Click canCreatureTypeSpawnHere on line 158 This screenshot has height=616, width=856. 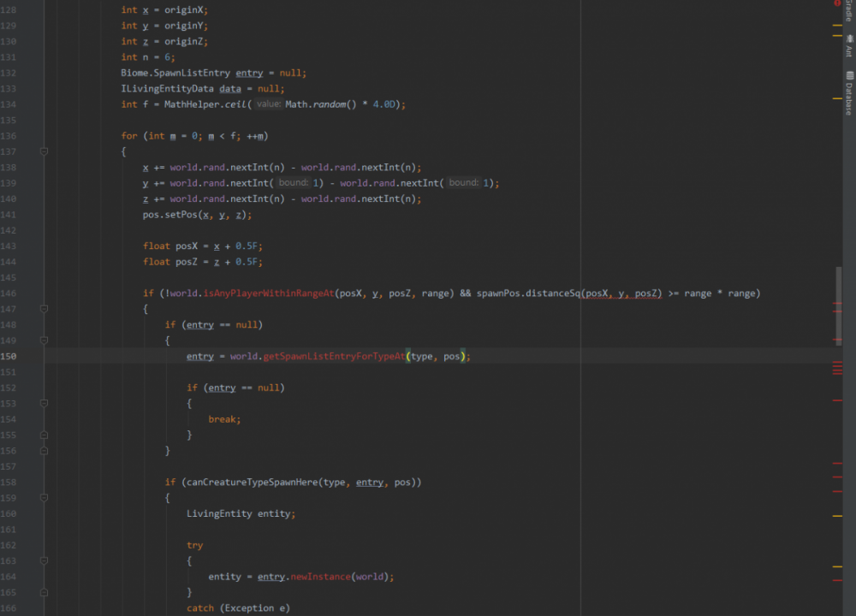(x=252, y=483)
